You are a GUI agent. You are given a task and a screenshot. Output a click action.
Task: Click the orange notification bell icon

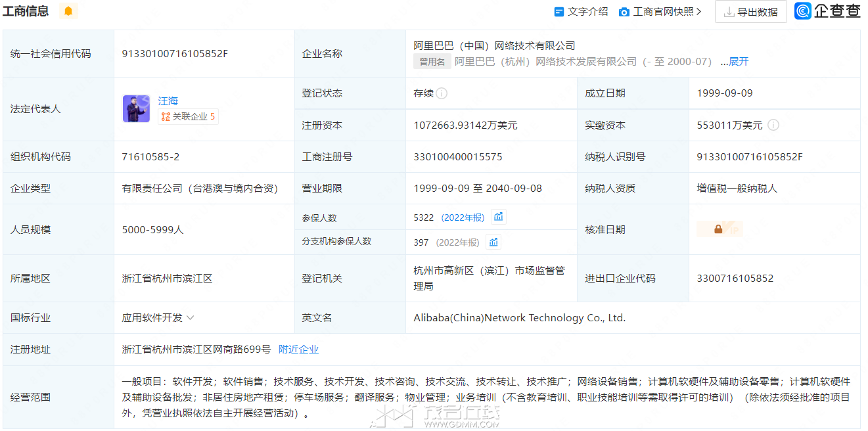[68, 11]
